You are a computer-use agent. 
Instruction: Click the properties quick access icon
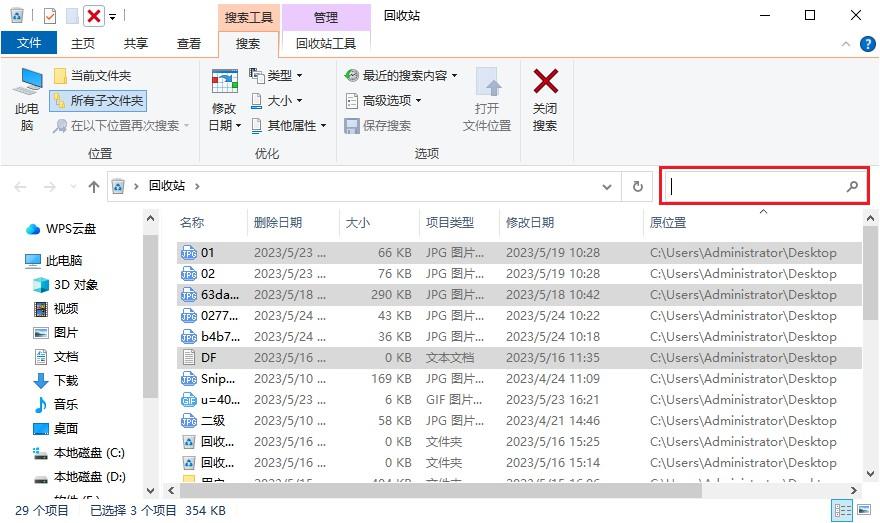(50, 16)
